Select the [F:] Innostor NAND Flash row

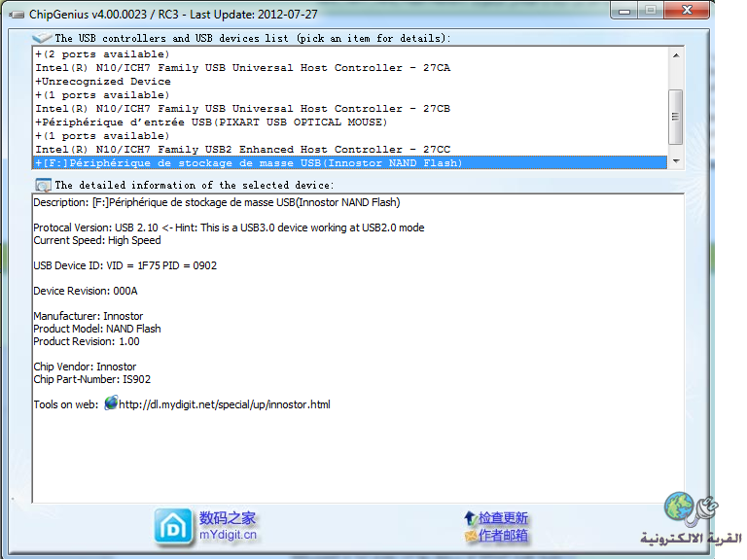[350, 163]
